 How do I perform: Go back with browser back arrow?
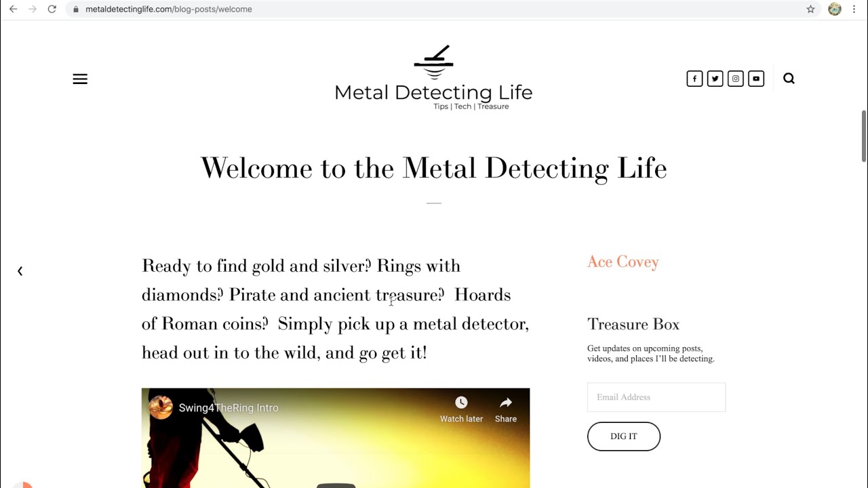point(13,9)
